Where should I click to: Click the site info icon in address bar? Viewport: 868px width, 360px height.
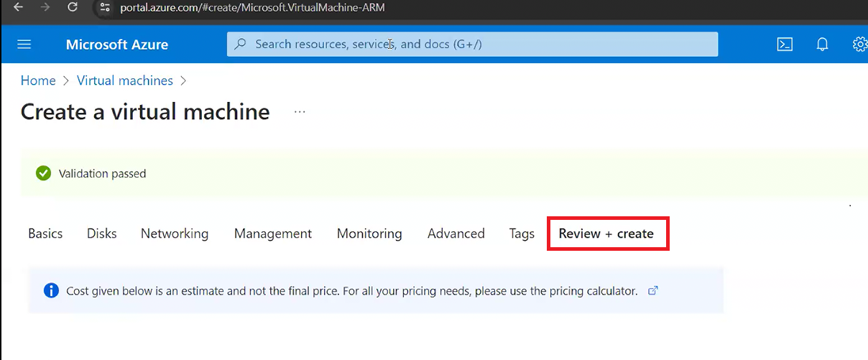click(x=106, y=7)
